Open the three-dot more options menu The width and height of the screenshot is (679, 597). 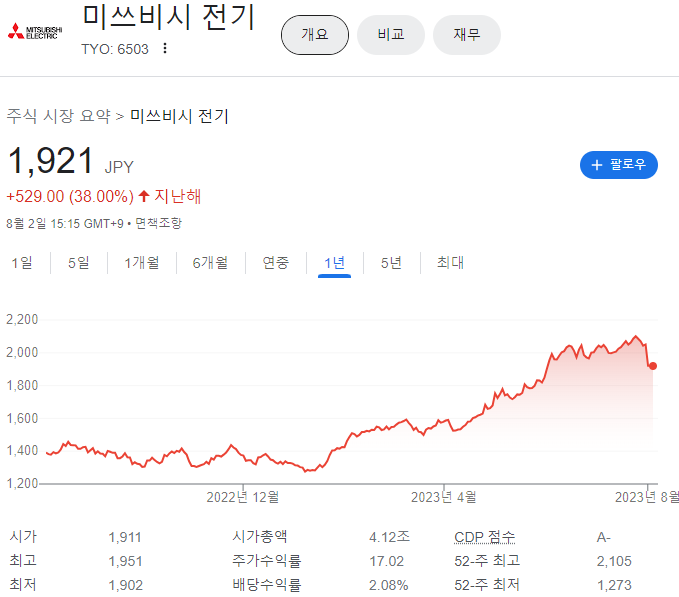(165, 48)
